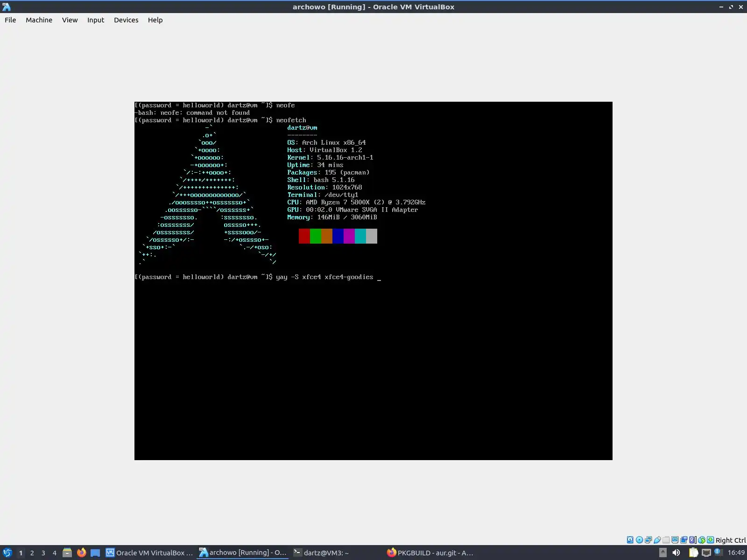Click the 'dartz@vm' neofetch header text

pos(302,128)
